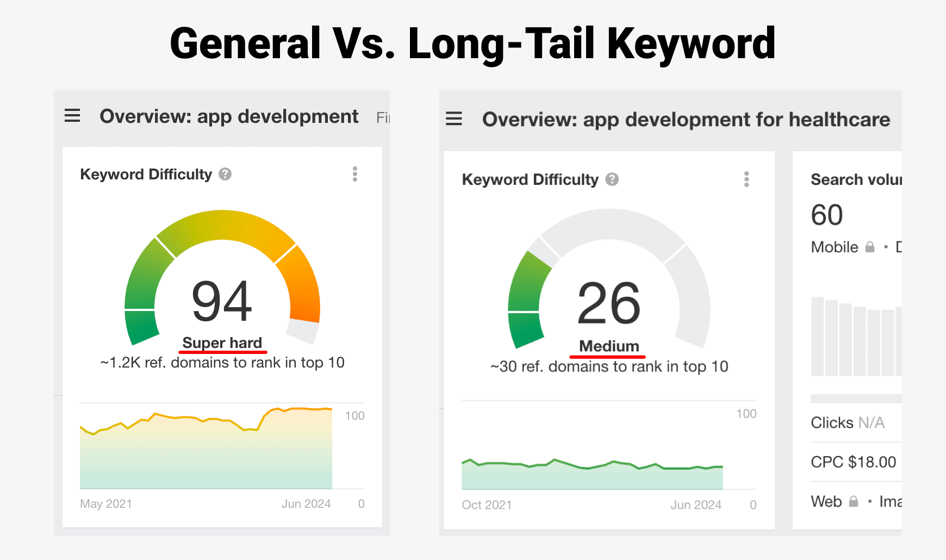Click the Web label
The image size is (946, 560).
(x=826, y=501)
